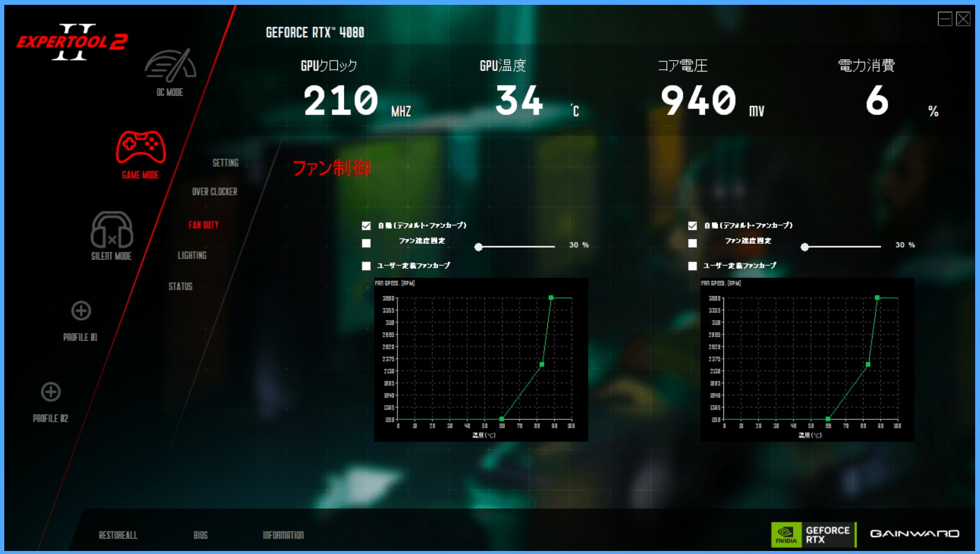Open the LIGHTING menu
The height and width of the screenshot is (554, 980).
click(x=192, y=255)
